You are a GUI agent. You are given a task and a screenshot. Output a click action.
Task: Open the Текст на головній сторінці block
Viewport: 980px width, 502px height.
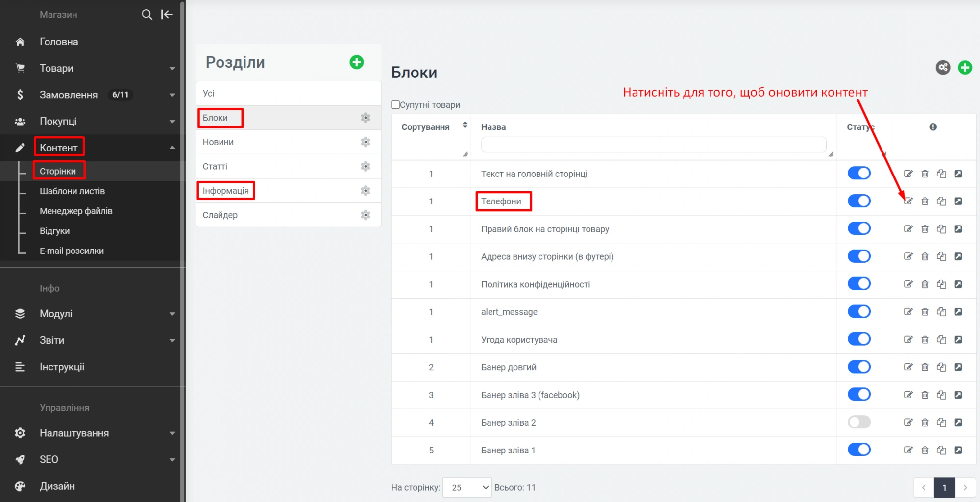tap(534, 174)
